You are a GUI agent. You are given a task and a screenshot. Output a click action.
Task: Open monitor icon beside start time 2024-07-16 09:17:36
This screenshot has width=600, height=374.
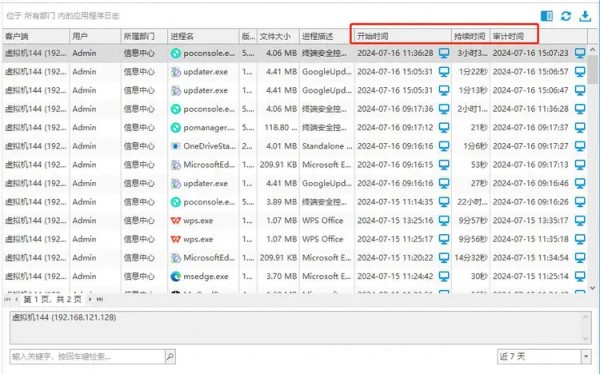point(444,109)
